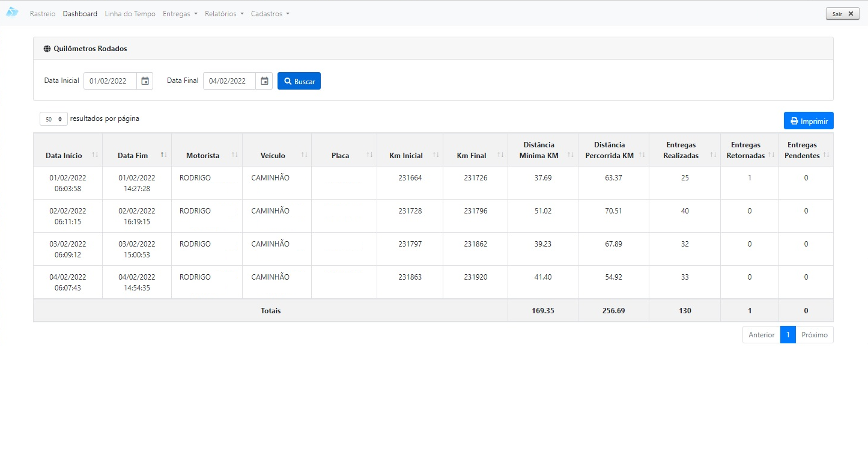Open the Data Inicial calendar picker
This screenshot has width=868, height=466.
[145, 81]
